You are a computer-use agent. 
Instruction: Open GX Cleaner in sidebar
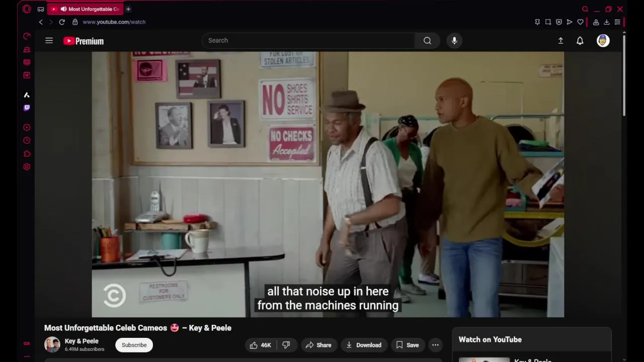pyautogui.click(x=27, y=49)
